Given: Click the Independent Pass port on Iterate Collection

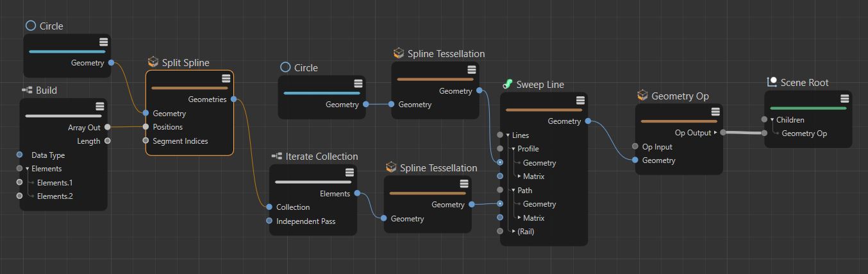Looking at the screenshot, I should pyautogui.click(x=269, y=221).
